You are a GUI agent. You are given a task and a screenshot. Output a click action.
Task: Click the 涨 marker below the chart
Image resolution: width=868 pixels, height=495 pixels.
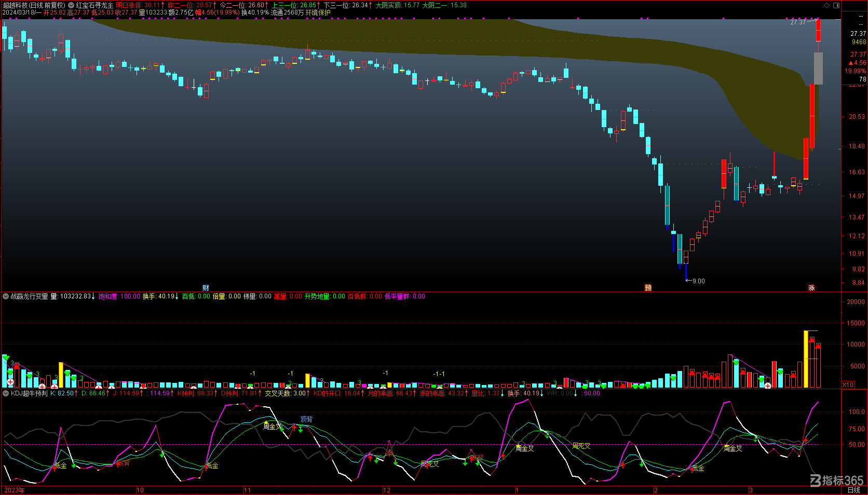(x=811, y=287)
